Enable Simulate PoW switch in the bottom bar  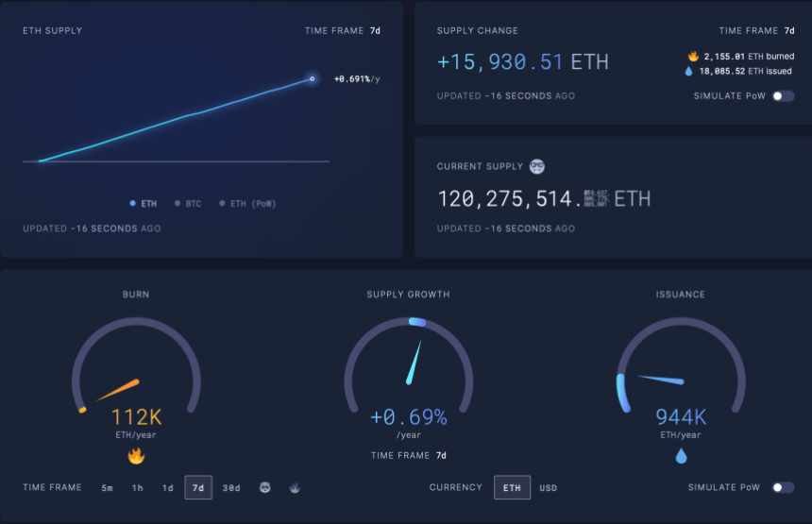click(x=783, y=487)
